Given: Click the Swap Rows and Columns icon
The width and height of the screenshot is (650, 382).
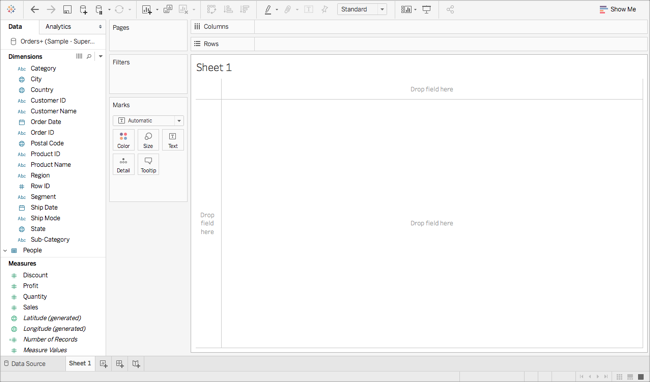Looking at the screenshot, I should pos(212,9).
